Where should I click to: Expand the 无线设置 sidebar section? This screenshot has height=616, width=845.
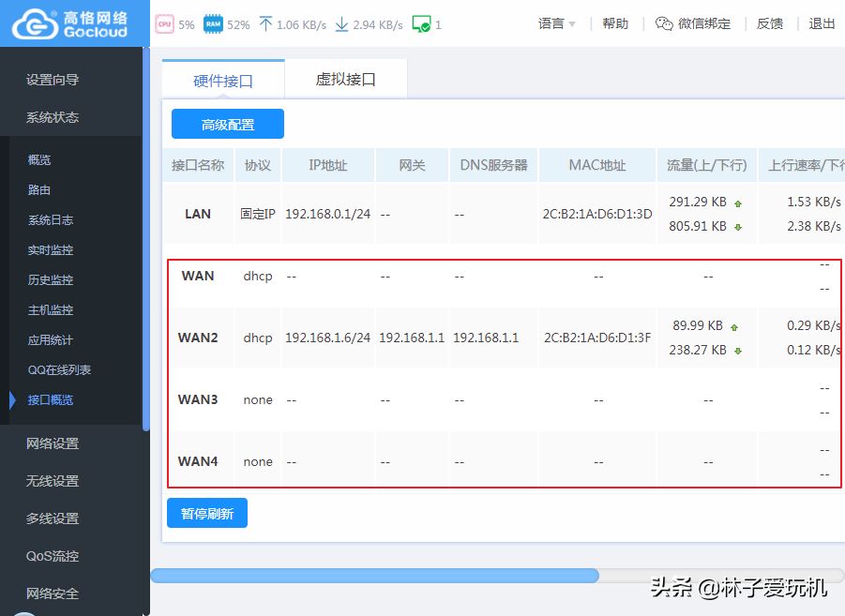click(x=53, y=481)
